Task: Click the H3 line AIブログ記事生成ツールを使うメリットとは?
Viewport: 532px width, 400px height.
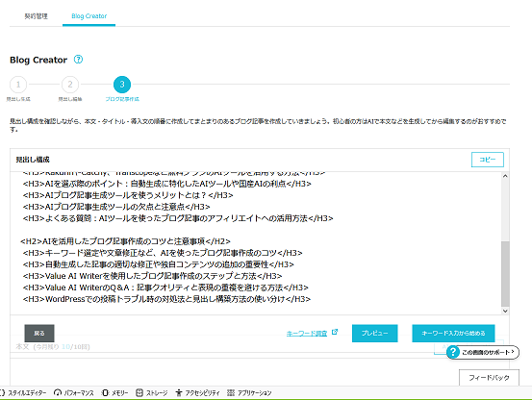Action: point(128,195)
